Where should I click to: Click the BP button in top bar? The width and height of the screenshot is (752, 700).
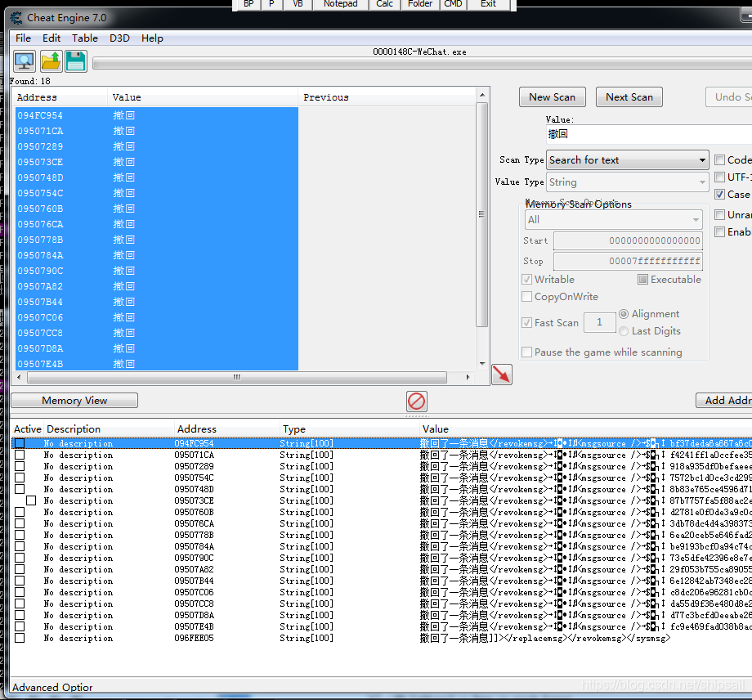point(248,4)
